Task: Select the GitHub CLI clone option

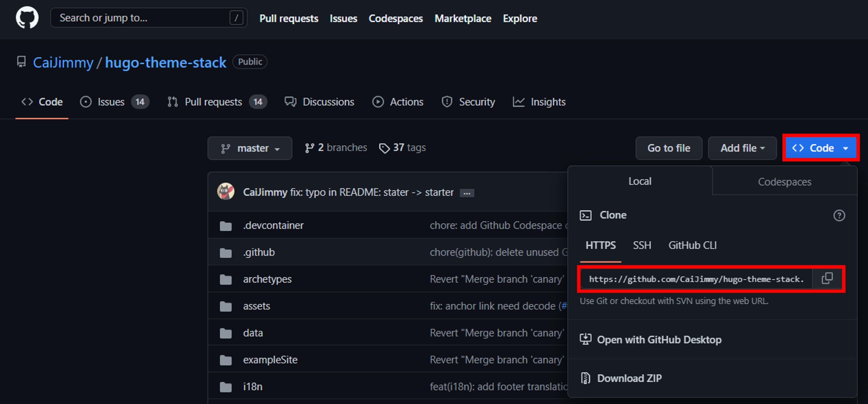Action: pyautogui.click(x=693, y=245)
